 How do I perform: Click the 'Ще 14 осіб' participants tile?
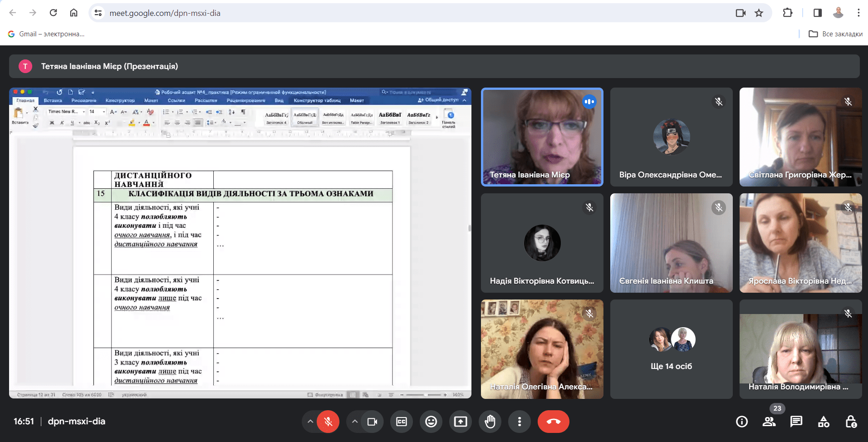click(671, 349)
